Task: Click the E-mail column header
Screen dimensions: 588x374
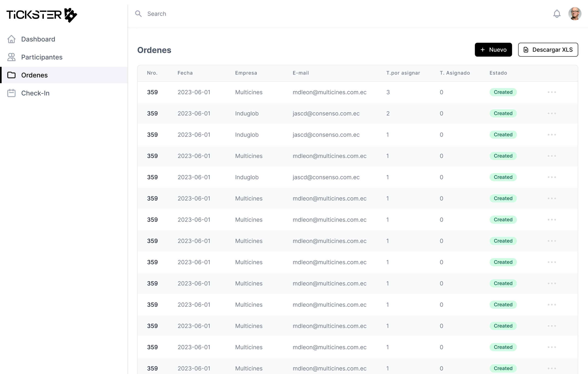Action: (301, 73)
